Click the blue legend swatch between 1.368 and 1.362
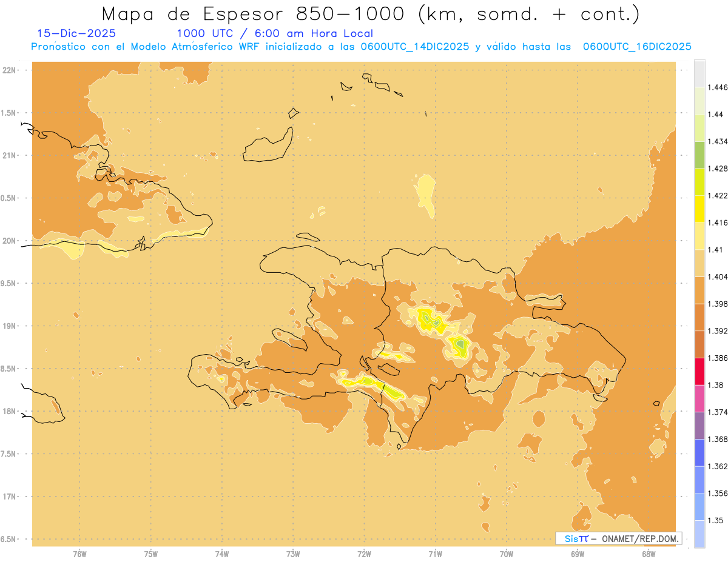The width and height of the screenshot is (728, 562). 699,452
